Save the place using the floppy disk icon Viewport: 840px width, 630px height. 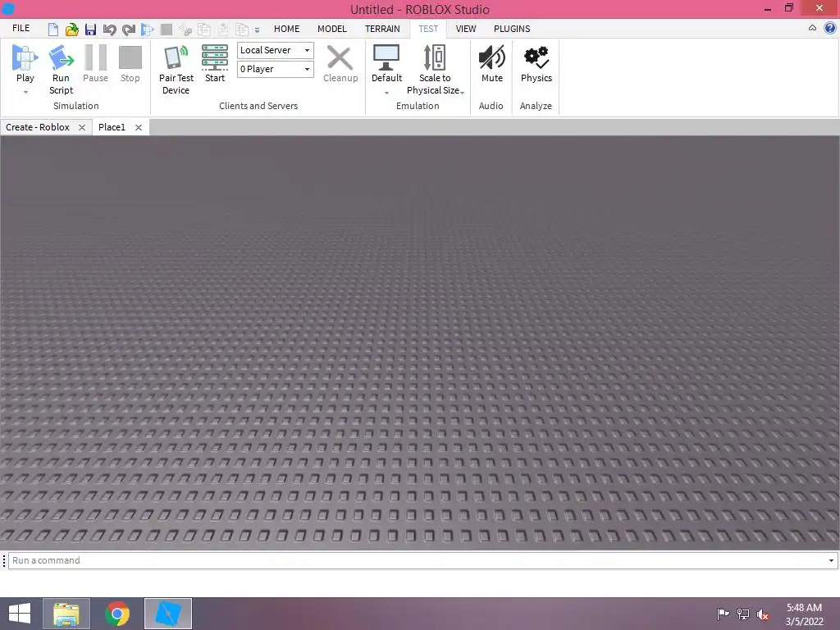90,29
